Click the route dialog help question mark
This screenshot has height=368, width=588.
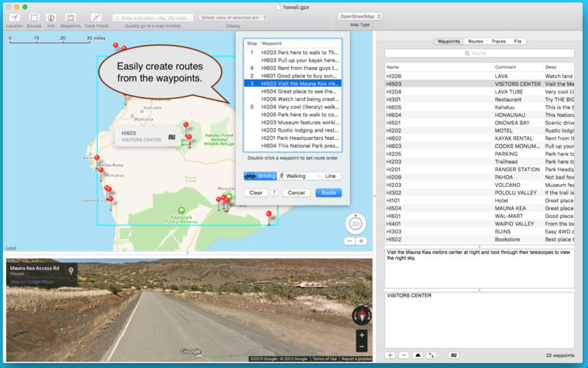click(x=274, y=193)
